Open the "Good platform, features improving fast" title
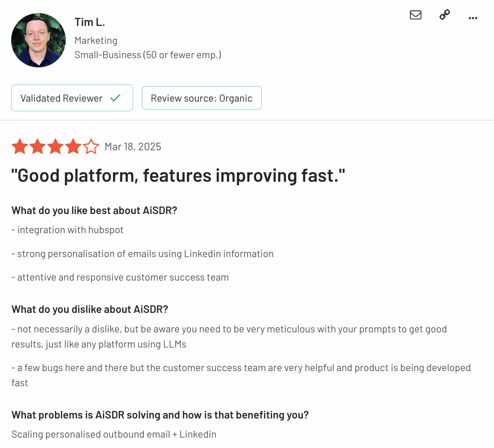 coord(178,176)
